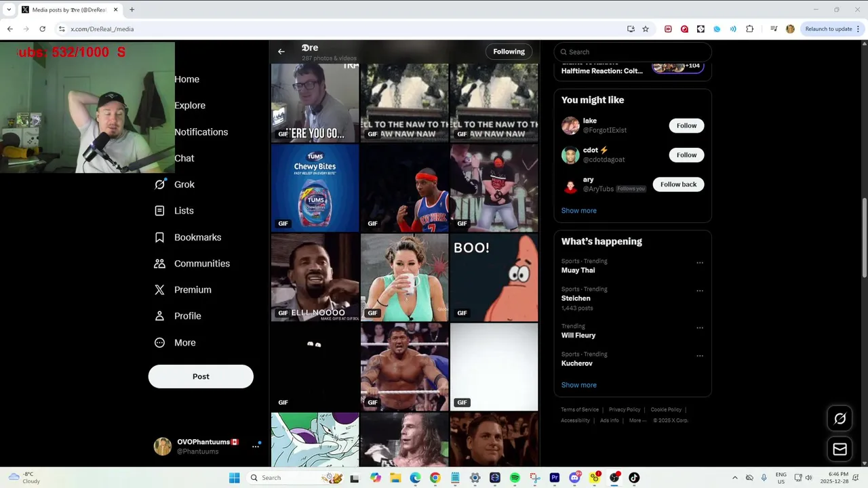
Task: Open Chrome three-dot menu
Action: pyautogui.click(x=859, y=29)
